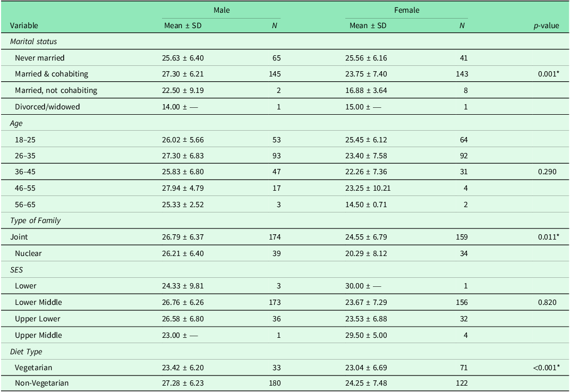Select the Non-Vegetarian row label
The image size is (570, 392).
tap(42, 382)
